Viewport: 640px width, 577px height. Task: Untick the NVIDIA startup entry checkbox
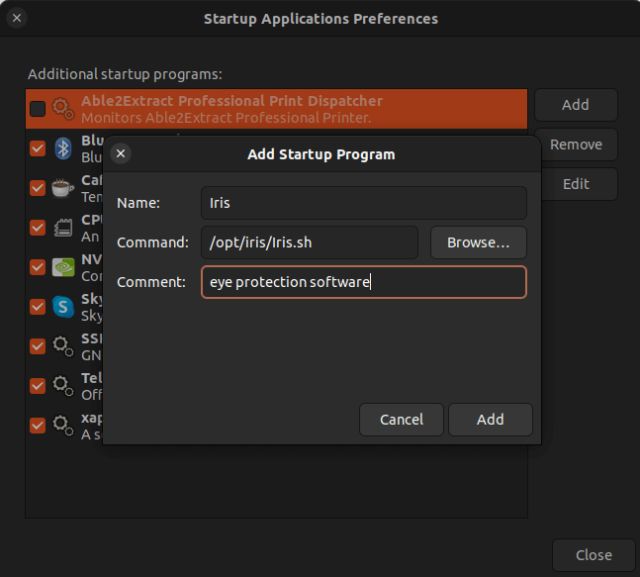click(38, 267)
